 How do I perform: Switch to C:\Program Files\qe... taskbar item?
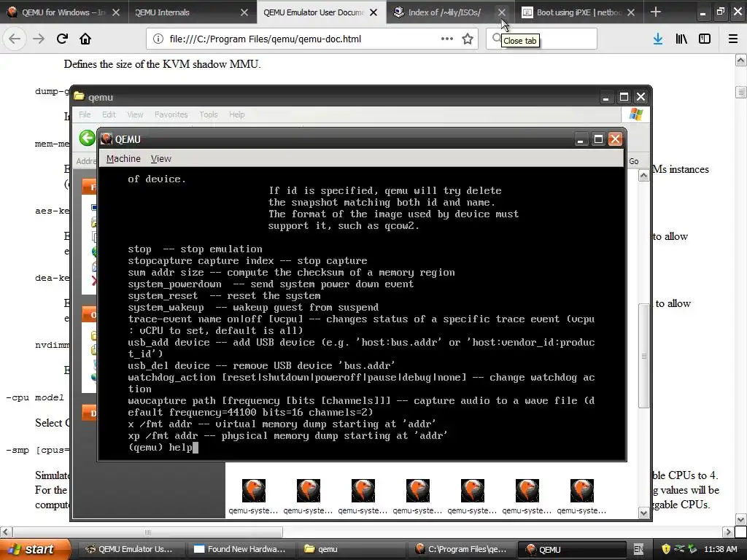(461, 549)
